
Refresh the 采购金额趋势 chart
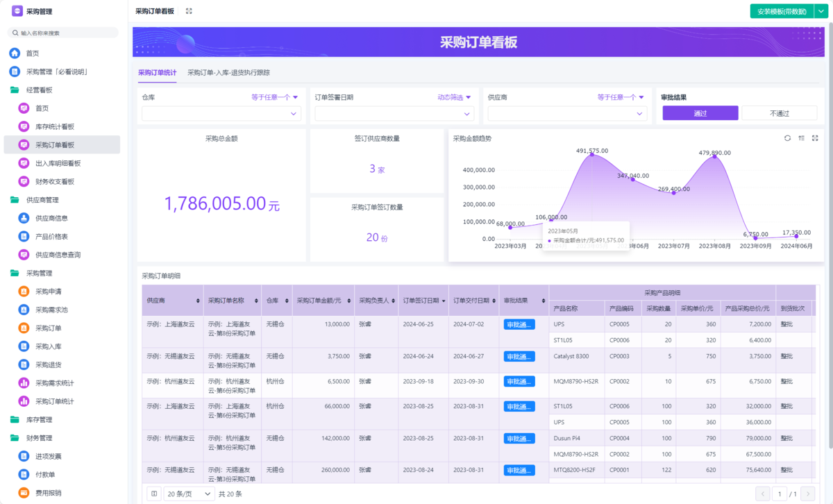[787, 138]
